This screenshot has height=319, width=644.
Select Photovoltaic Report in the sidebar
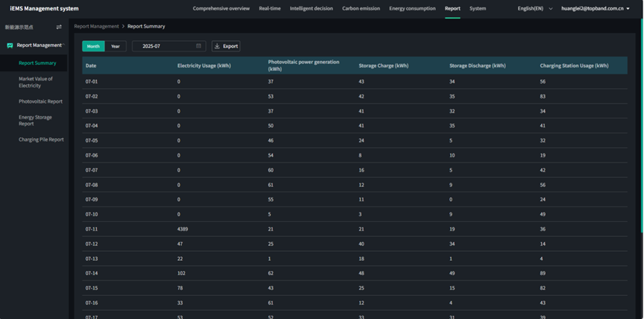[40, 101]
